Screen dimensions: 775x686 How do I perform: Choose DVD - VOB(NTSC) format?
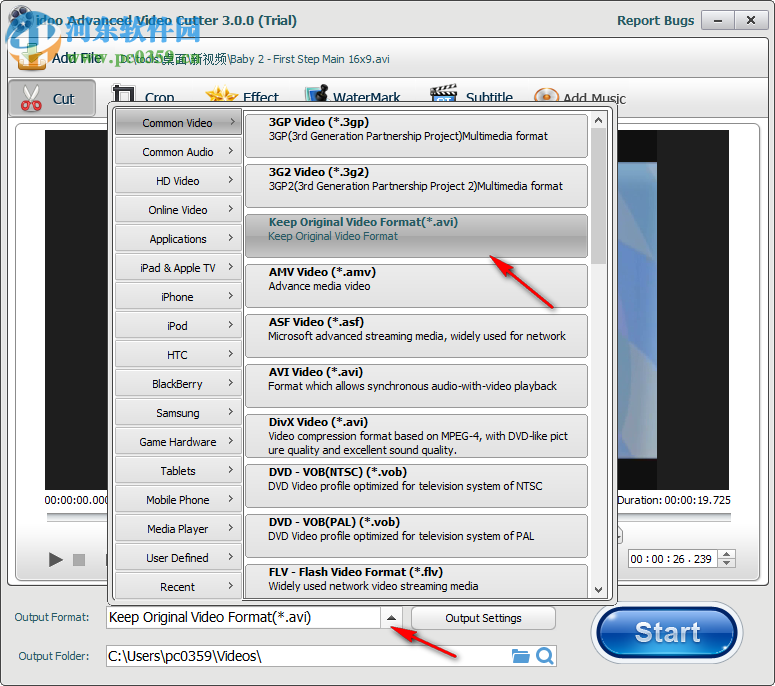click(x=416, y=485)
